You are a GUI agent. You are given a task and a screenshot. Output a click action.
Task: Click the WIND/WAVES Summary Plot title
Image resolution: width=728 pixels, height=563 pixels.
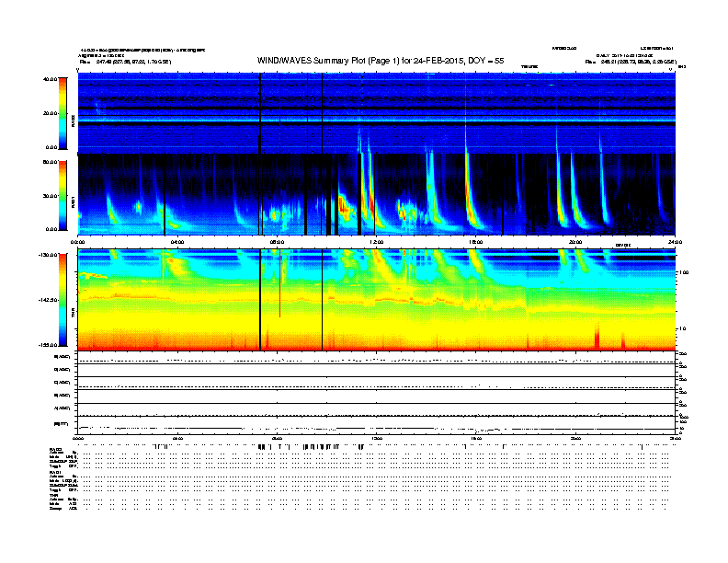[381, 61]
